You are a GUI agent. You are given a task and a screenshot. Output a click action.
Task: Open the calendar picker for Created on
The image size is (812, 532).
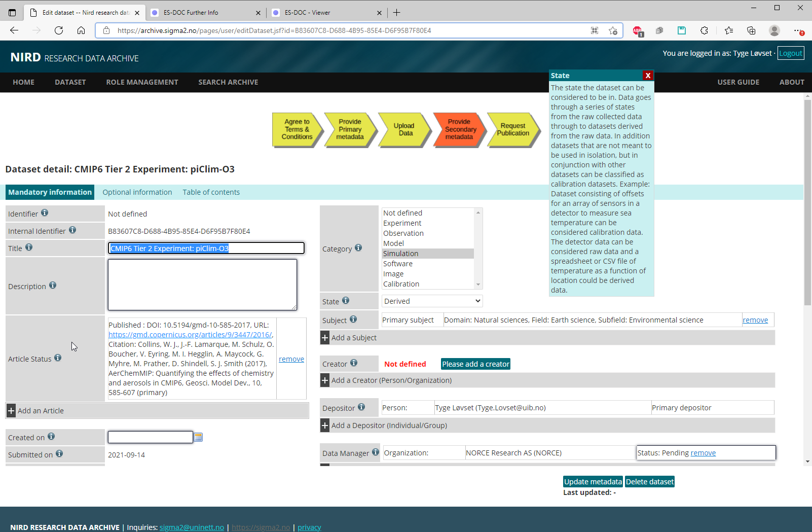click(x=198, y=437)
